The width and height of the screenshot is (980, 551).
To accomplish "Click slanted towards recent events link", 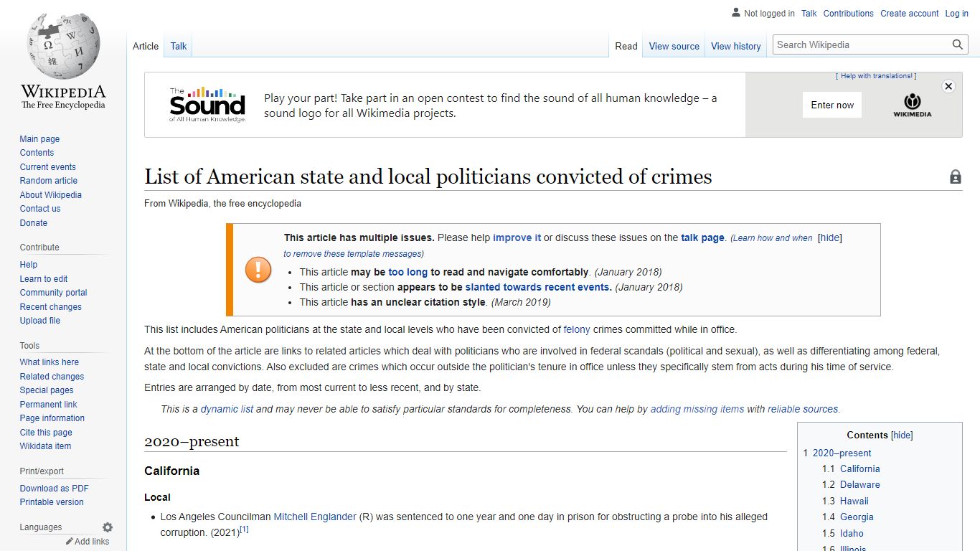I will (x=538, y=287).
